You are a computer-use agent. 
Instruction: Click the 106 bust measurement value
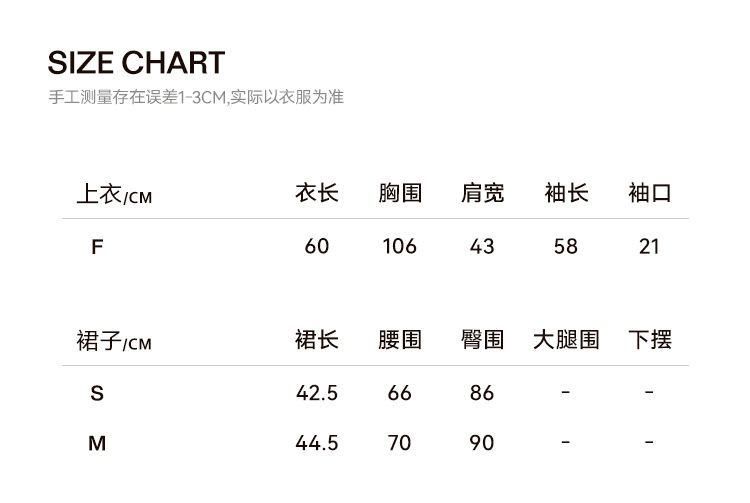click(399, 246)
